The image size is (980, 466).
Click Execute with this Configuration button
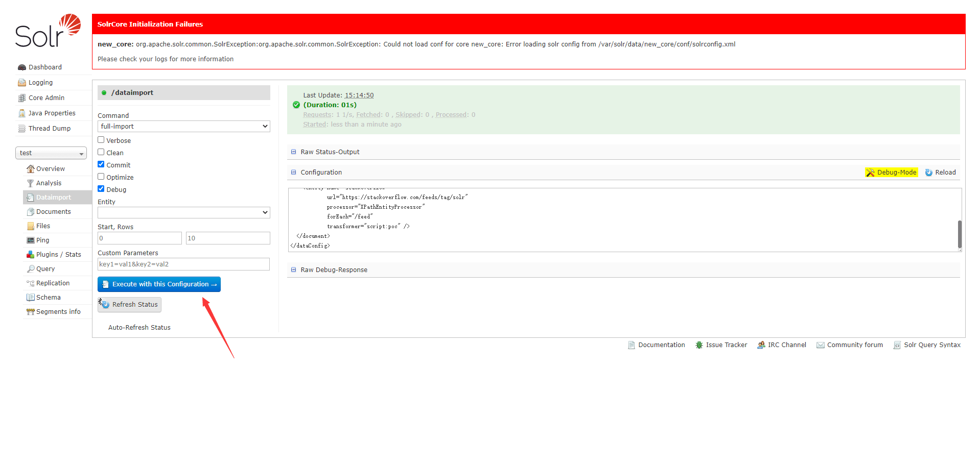(x=159, y=284)
